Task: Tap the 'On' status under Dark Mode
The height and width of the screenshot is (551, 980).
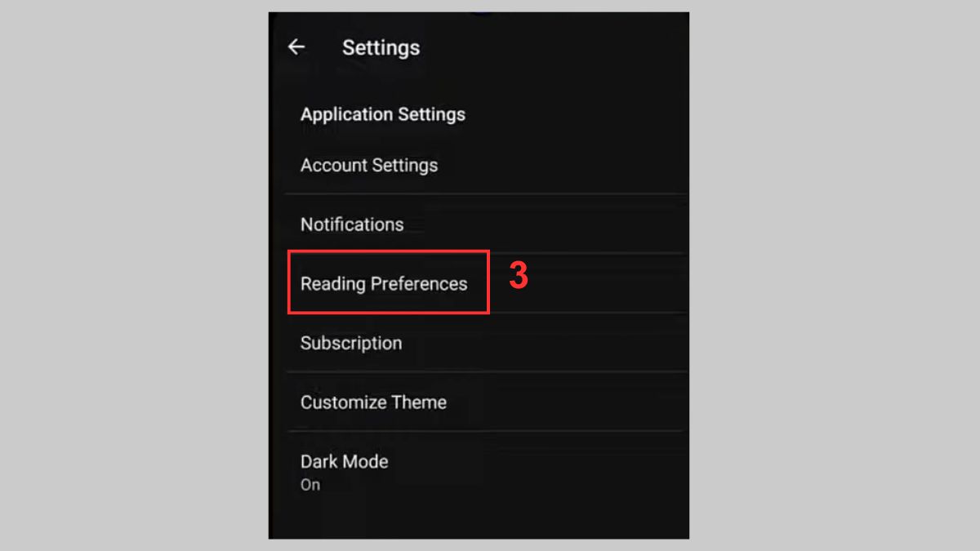Action: [310, 484]
